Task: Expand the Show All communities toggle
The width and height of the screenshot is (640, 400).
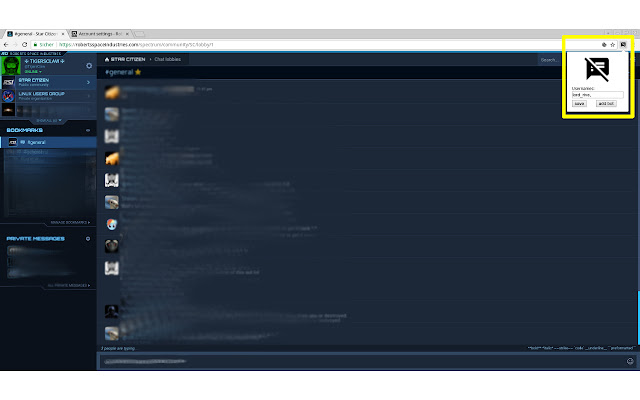Action: [49, 120]
